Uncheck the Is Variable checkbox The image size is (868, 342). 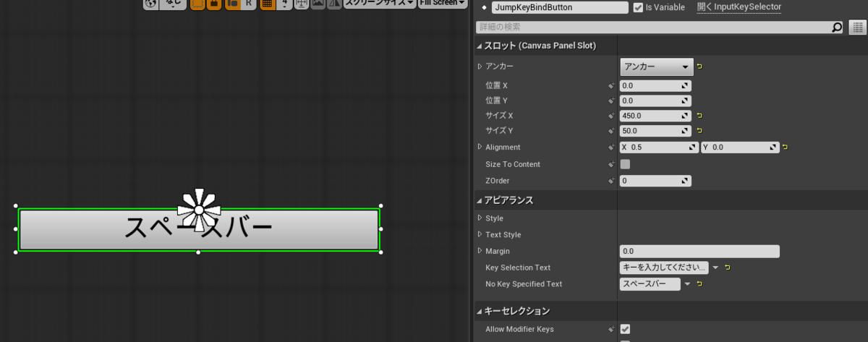point(638,7)
